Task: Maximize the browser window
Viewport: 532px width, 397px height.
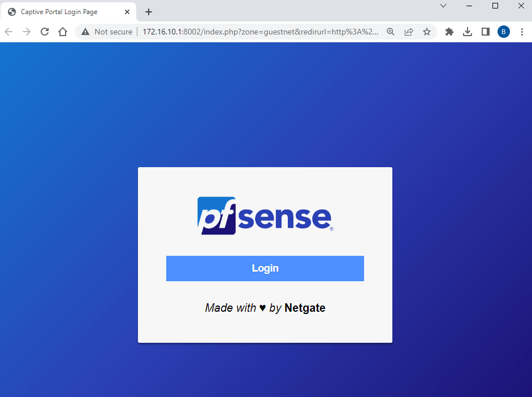Action: coord(495,6)
